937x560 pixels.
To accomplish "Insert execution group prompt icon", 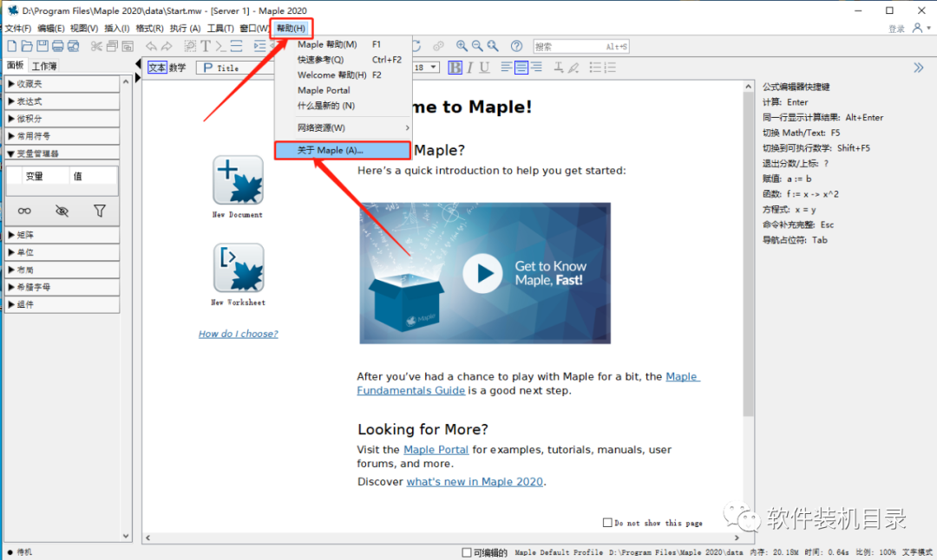I will pos(221,46).
